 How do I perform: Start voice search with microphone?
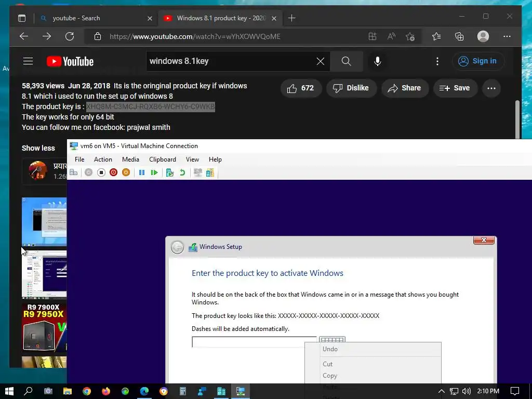tap(377, 61)
